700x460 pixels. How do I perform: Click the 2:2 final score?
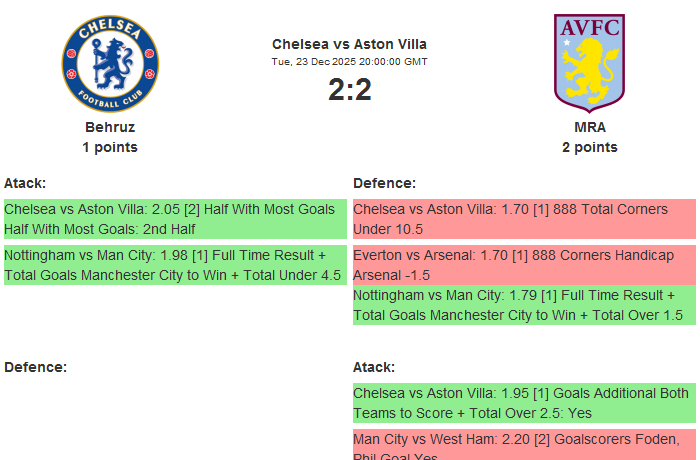[x=349, y=90]
